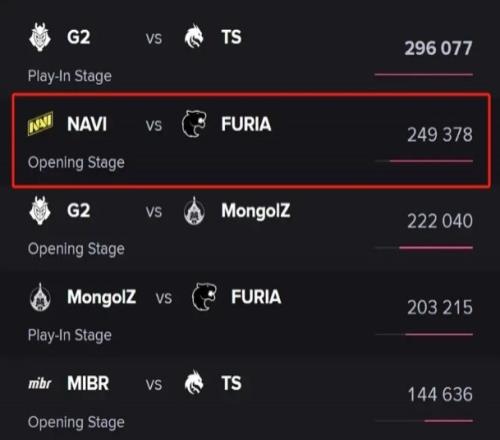
Task: Click the viewership bar under 203 215
Action: (x=424, y=334)
